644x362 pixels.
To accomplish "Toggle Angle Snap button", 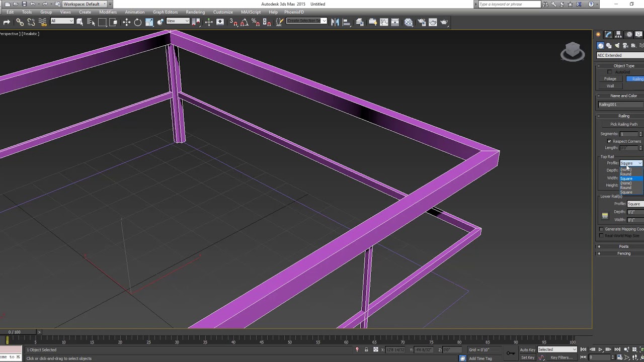I will (245, 22).
